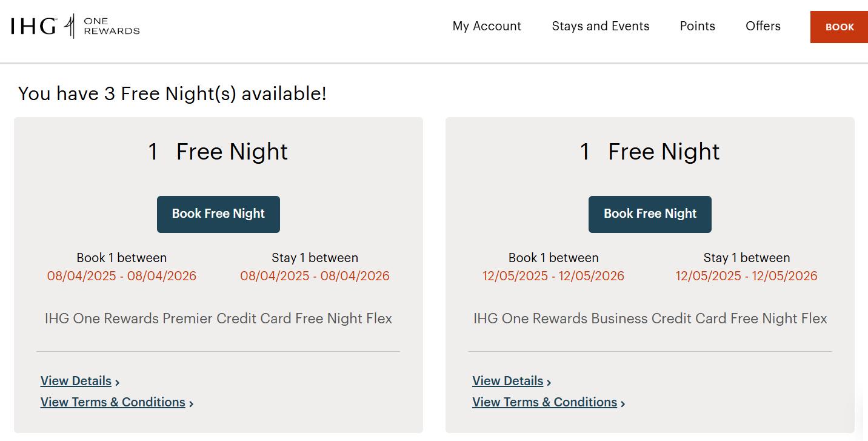Expand Terms & Conditions chevron on right card
Screen dimensions: 868x441
(623, 403)
